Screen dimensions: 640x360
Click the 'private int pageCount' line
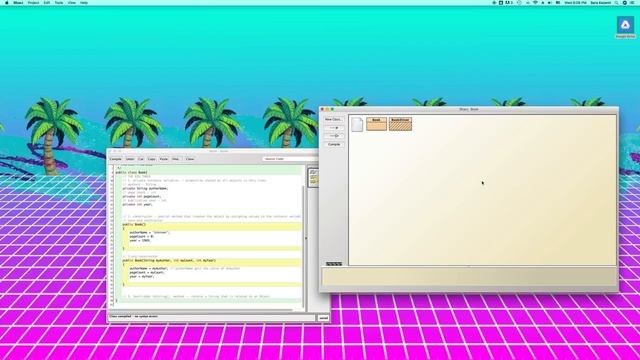click(142, 196)
